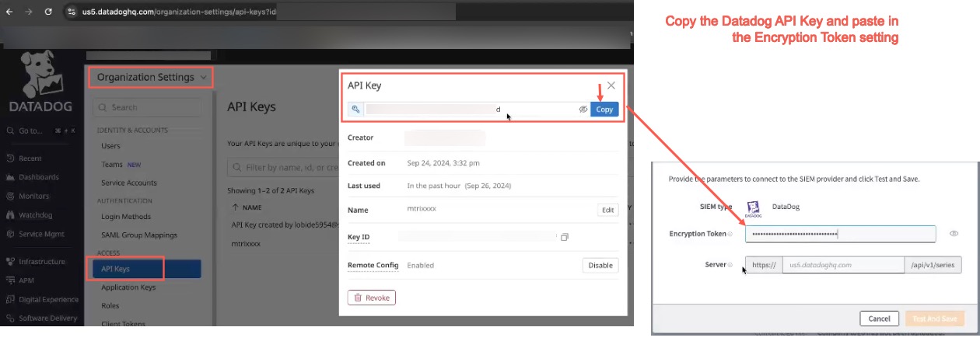Click into the Server hostname input field
This screenshot has height=362, width=980.
click(842, 265)
